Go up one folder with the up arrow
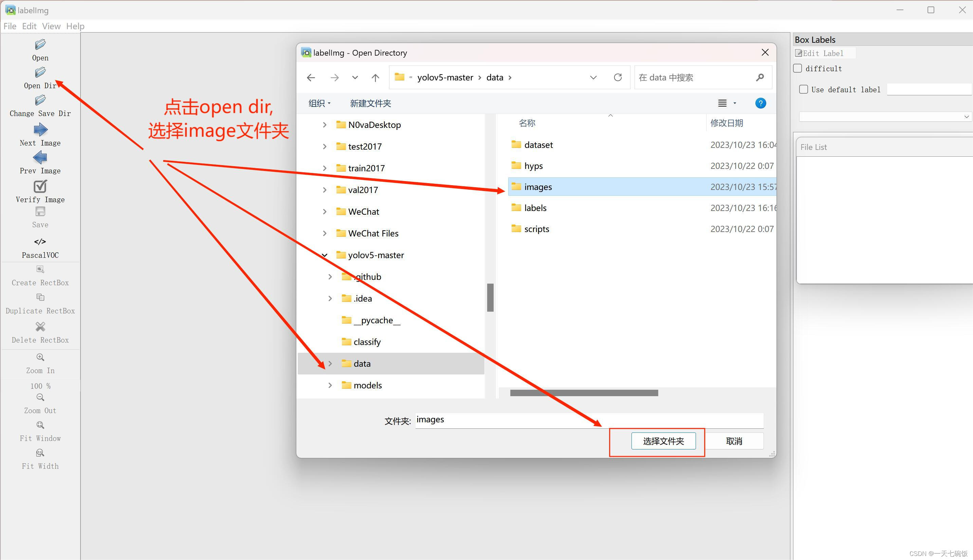 pos(375,78)
